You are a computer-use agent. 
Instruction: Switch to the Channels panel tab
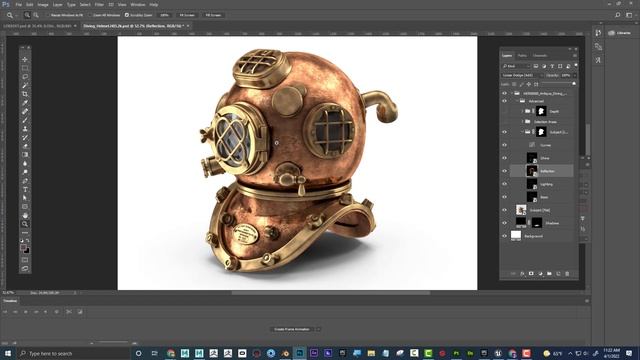[540, 56]
